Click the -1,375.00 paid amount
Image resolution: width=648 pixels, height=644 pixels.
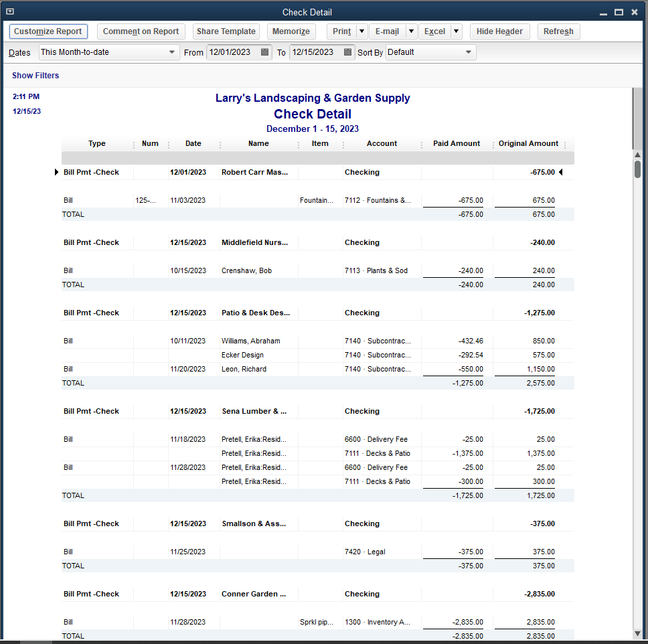pyautogui.click(x=467, y=453)
